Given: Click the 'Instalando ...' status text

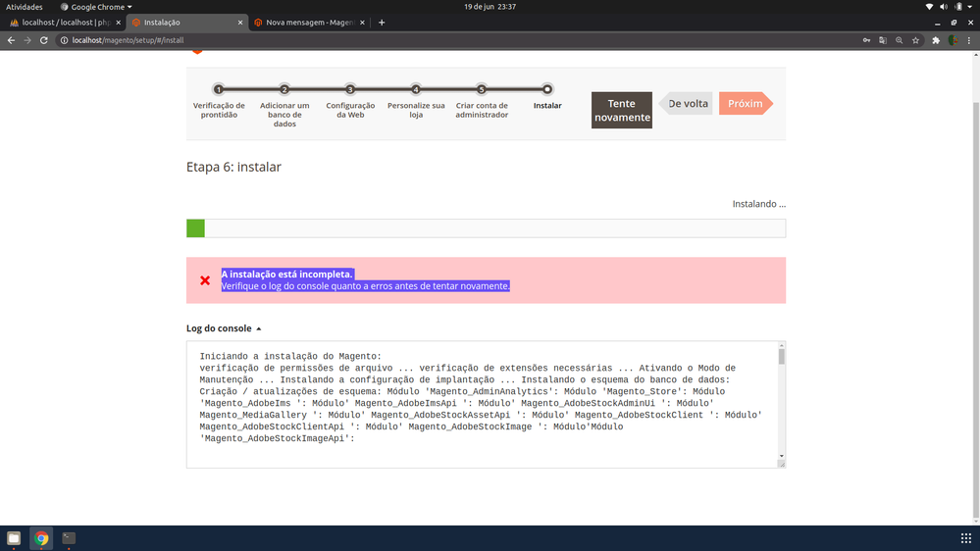Looking at the screenshot, I should tap(758, 204).
